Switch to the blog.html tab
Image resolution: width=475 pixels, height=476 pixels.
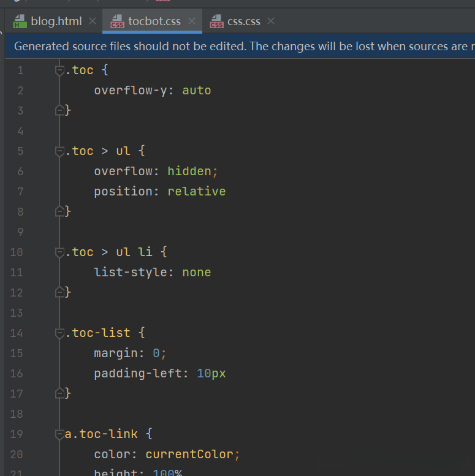coord(56,21)
